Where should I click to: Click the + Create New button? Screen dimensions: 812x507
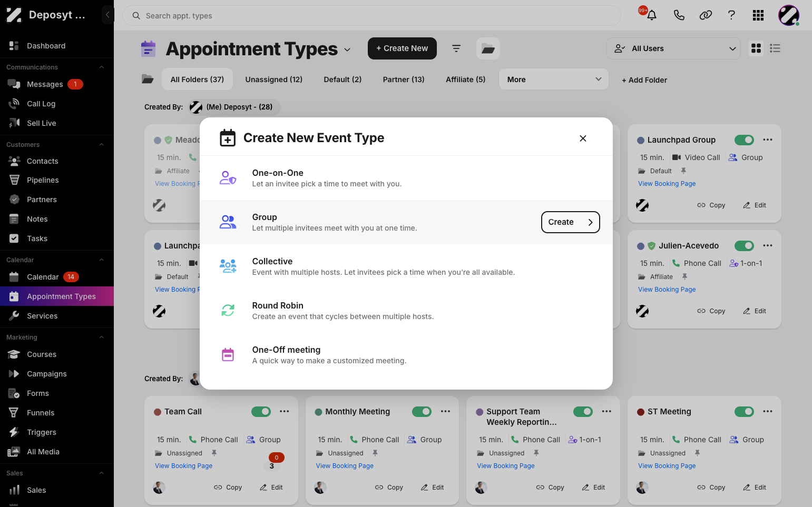coord(402,48)
